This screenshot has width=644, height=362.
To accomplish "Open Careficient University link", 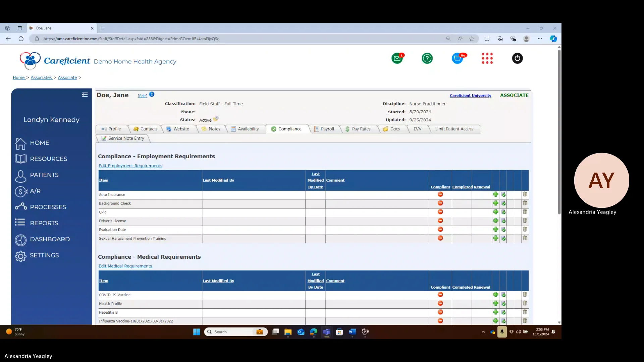I will point(471,96).
